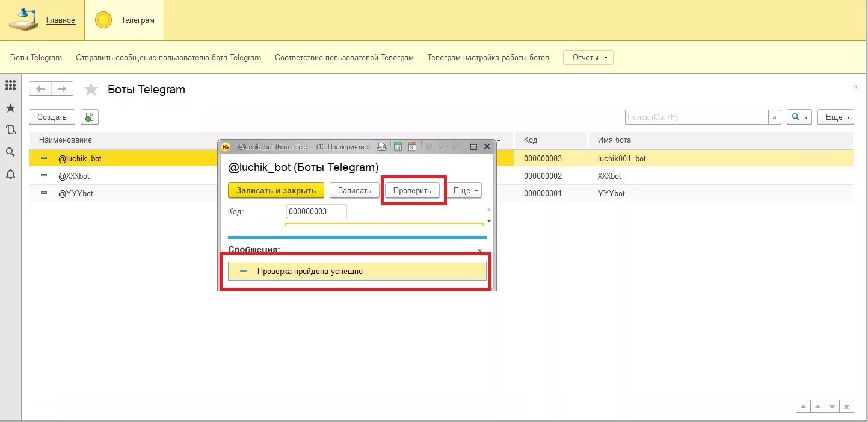The width and height of the screenshot is (868, 422).
Task: Click bot name cell luchik001_bot
Action: pos(621,159)
